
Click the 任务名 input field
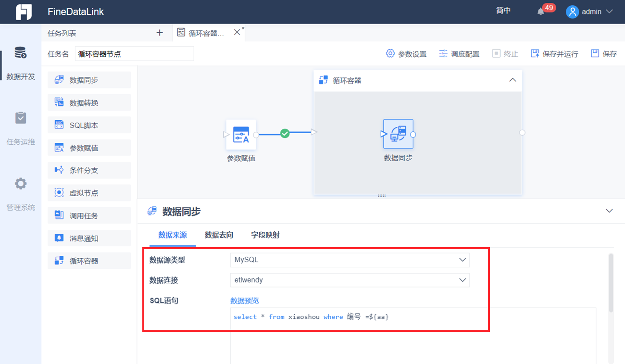tap(135, 54)
